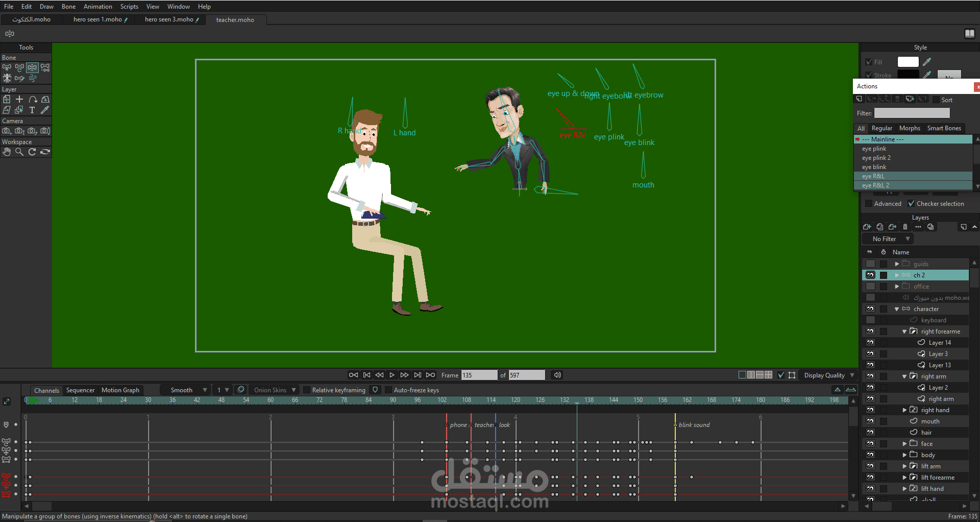Toggle the audio speaker icon near frame field

tap(557, 375)
